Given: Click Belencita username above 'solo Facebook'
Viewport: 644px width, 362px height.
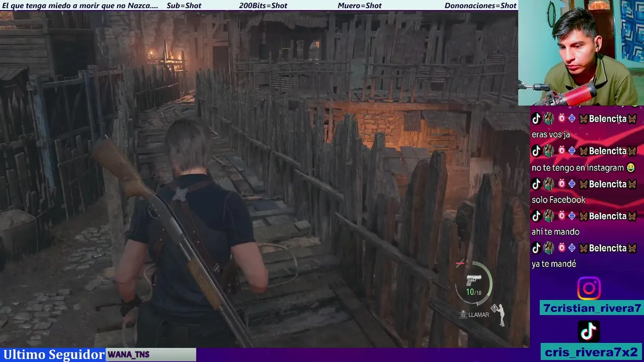Looking at the screenshot, I should click(607, 184).
